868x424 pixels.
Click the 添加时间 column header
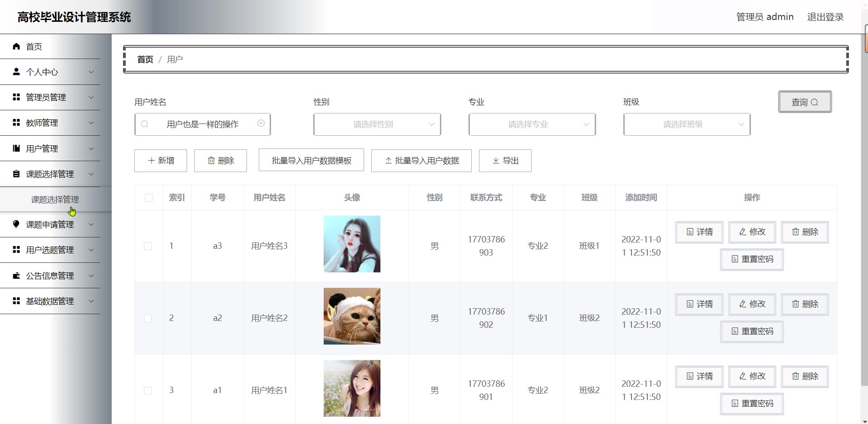click(641, 197)
